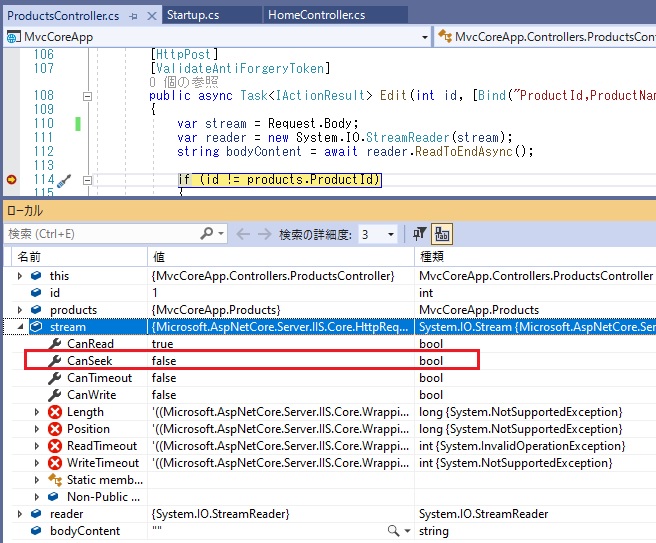
Task: Click the pin filter icon in Locals toolbar
Action: [x=420, y=234]
